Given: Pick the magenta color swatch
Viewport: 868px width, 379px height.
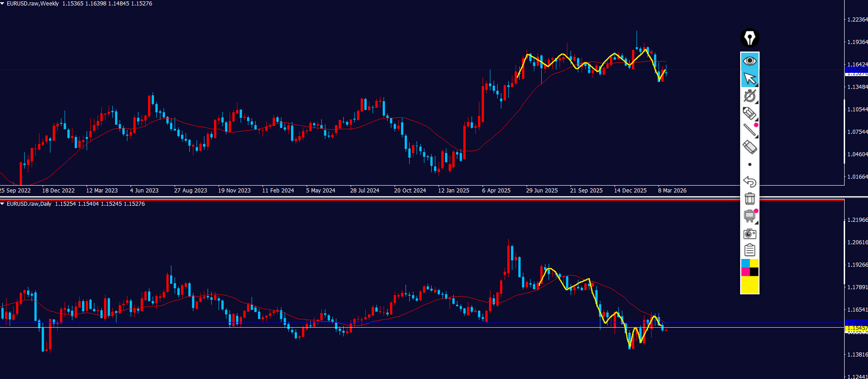Looking at the screenshot, I should (745, 272).
